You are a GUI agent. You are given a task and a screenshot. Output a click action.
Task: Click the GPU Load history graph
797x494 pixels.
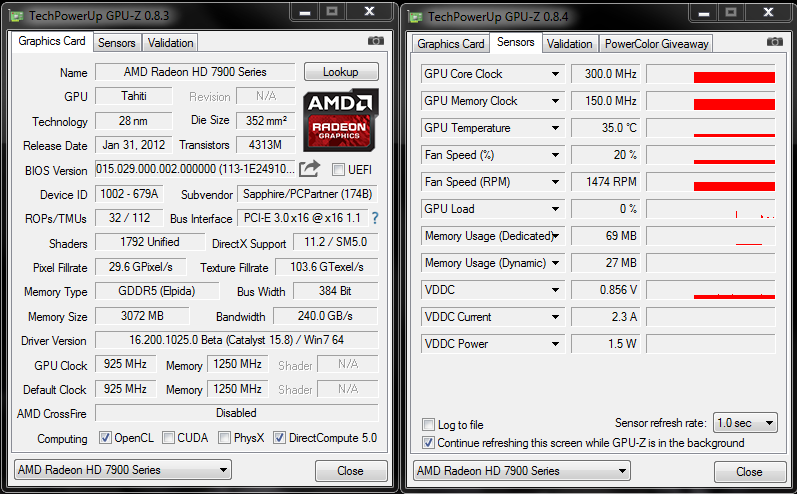pyautogui.click(x=711, y=208)
